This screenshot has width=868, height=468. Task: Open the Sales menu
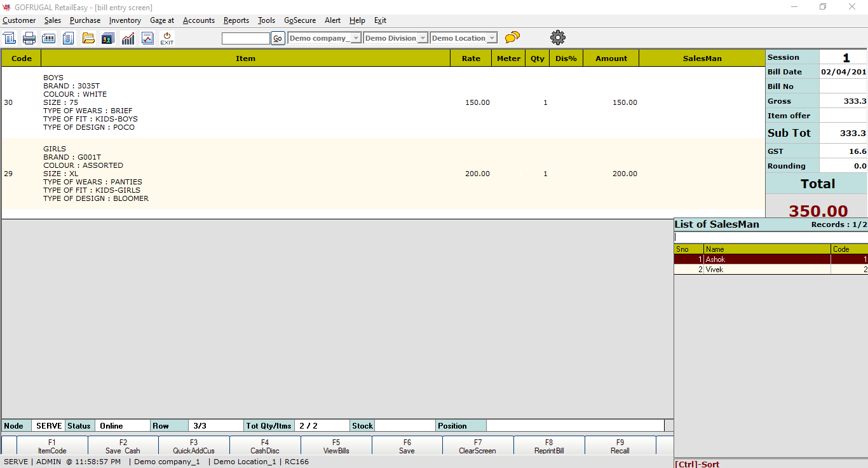click(53, 20)
